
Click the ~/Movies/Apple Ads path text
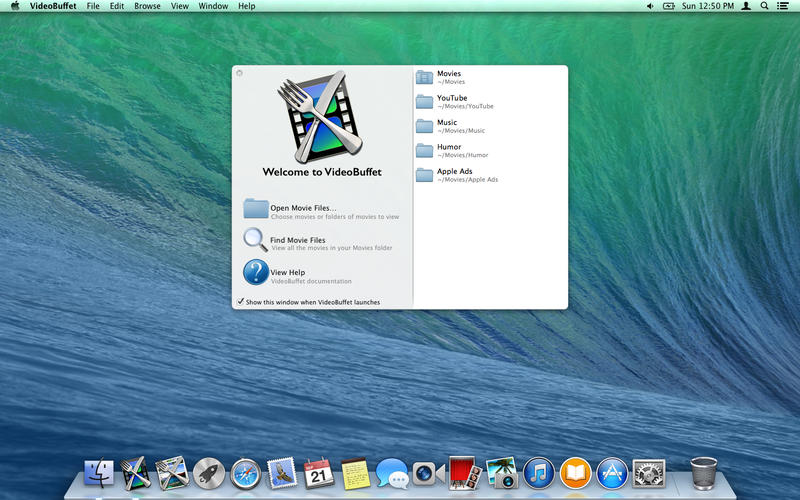[x=467, y=180]
